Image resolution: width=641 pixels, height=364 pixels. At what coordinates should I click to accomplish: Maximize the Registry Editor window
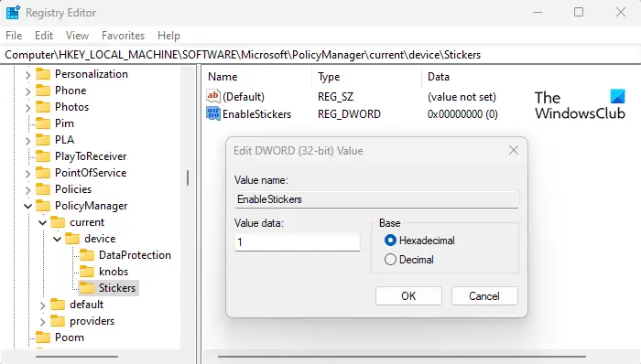[x=579, y=12]
